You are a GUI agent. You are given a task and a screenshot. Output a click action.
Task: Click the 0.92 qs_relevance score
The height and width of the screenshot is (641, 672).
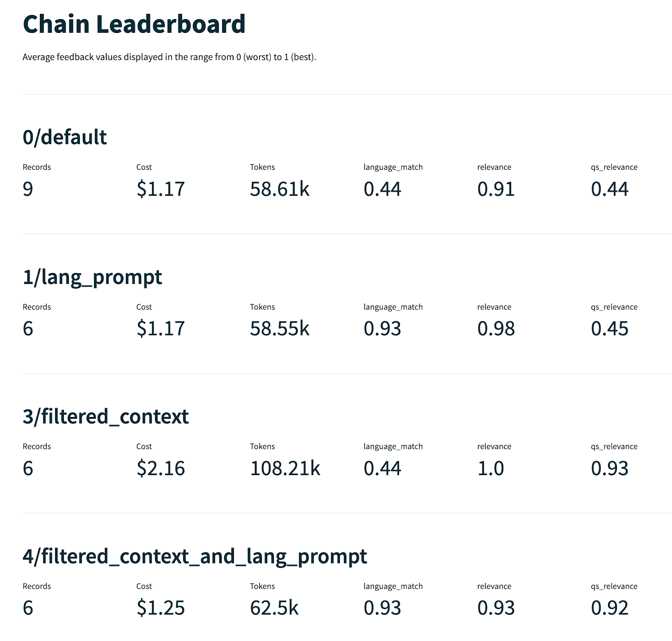609,608
